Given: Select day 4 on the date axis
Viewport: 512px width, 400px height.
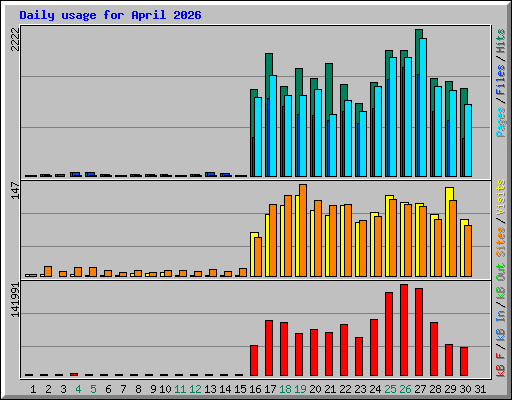Looking at the screenshot, I should (78, 389).
